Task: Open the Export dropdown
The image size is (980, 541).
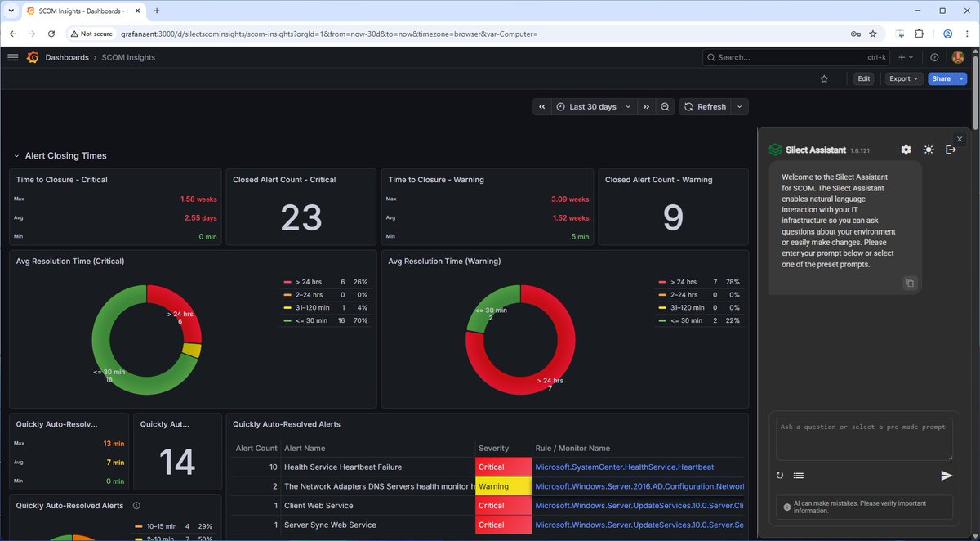Action: click(x=904, y=78)
